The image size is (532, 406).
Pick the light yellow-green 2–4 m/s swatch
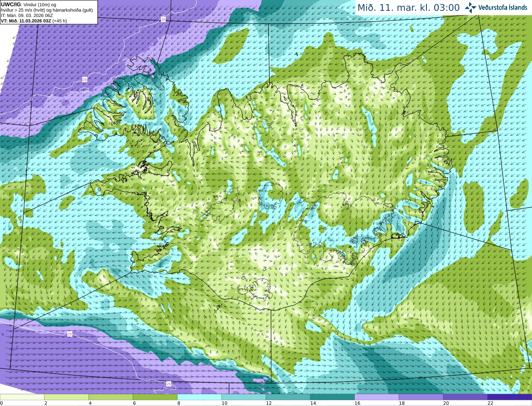coord(66,397)
